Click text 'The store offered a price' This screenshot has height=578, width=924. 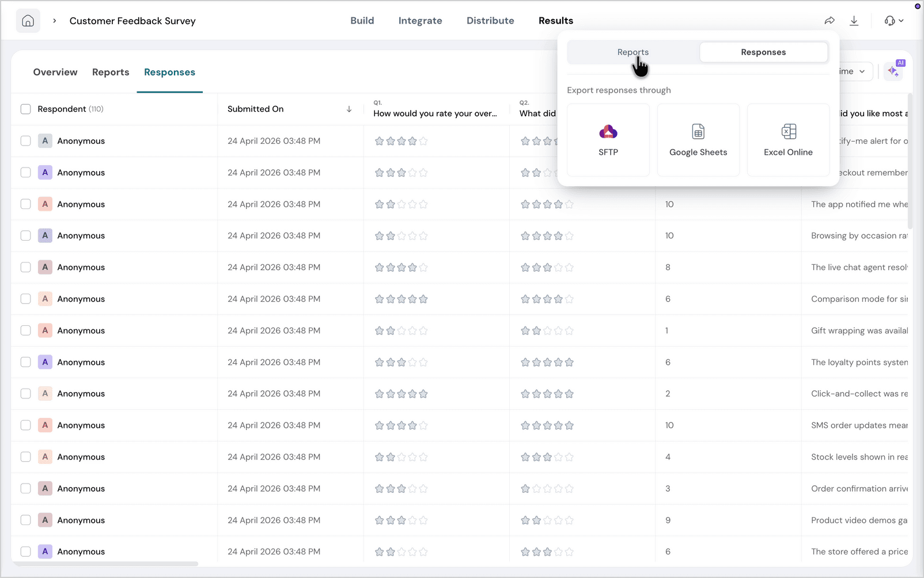pos(859,552)
